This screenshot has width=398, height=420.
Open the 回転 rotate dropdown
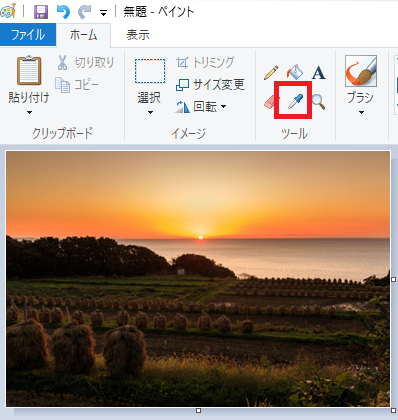tap(201, 107)
